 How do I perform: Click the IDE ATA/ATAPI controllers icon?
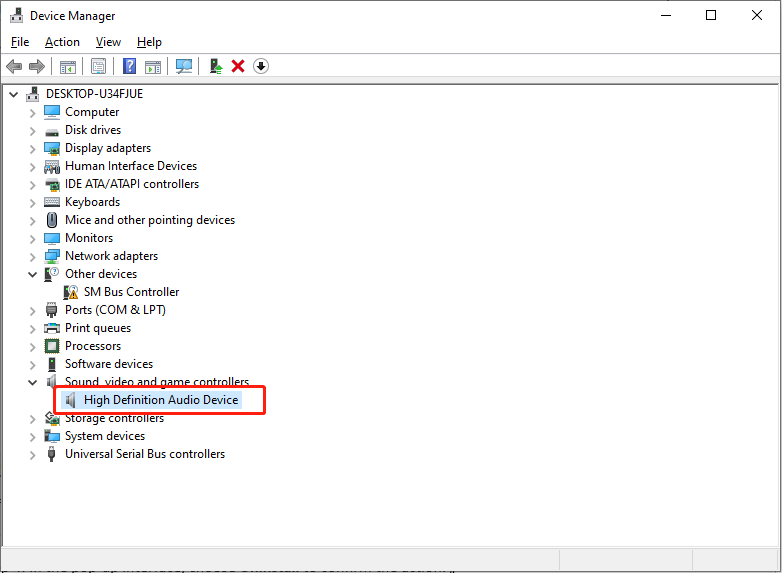point(52,185)
